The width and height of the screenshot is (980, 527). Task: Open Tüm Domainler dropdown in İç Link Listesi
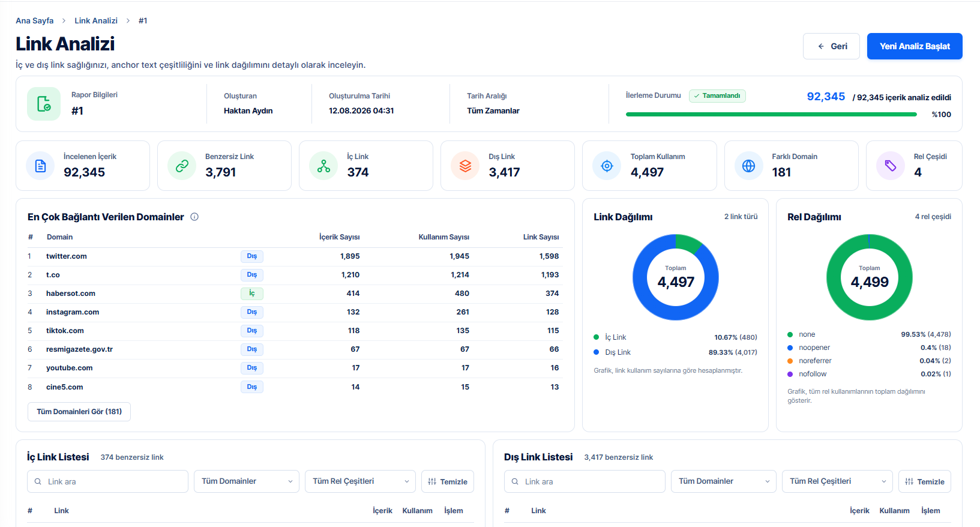click(247, 481)
